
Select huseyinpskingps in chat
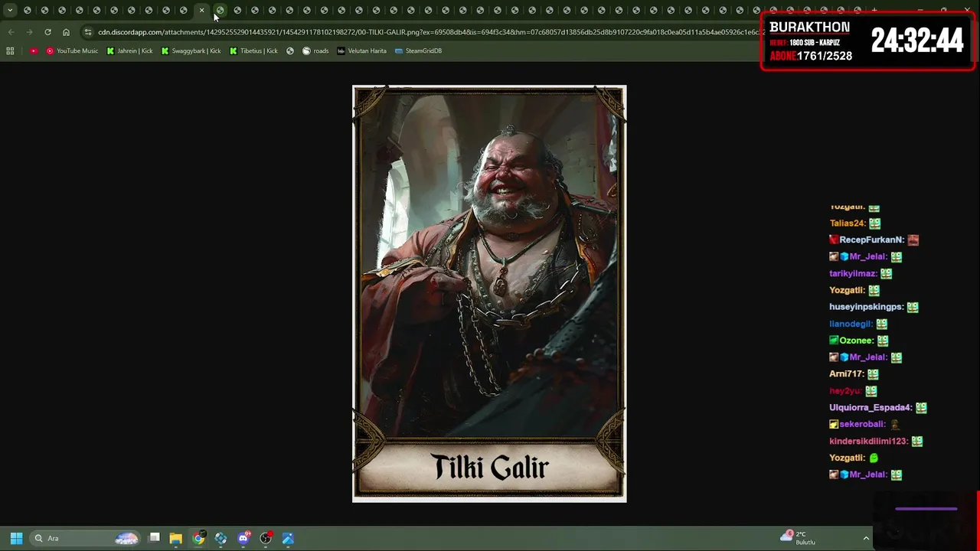coord(866,307)
